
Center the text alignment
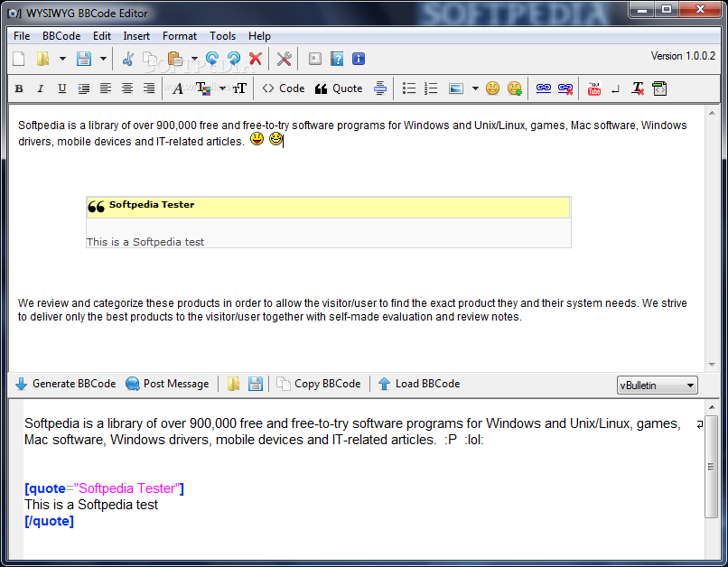pyautogui.click(x=127, y=88)
